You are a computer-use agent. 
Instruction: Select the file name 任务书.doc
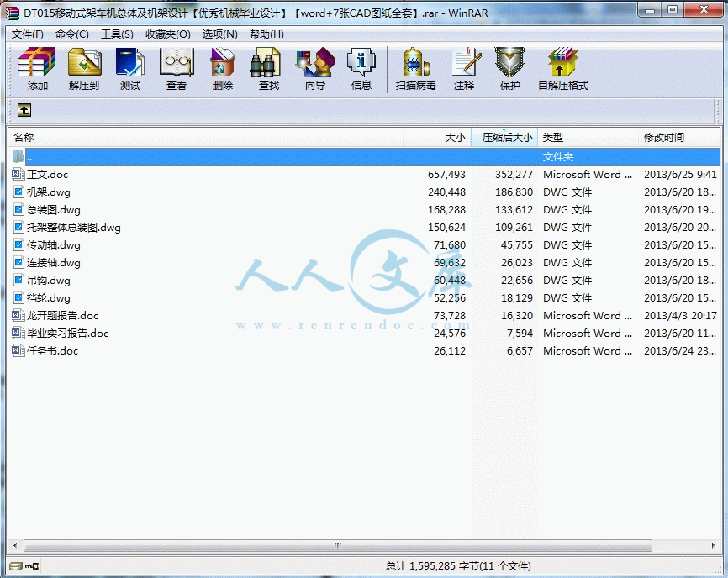point(52,350)
